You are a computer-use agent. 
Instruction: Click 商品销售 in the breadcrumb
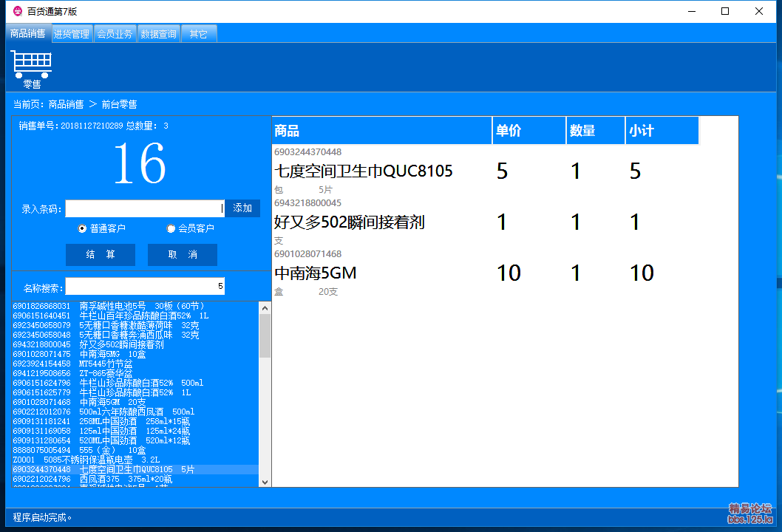(66, 104)
